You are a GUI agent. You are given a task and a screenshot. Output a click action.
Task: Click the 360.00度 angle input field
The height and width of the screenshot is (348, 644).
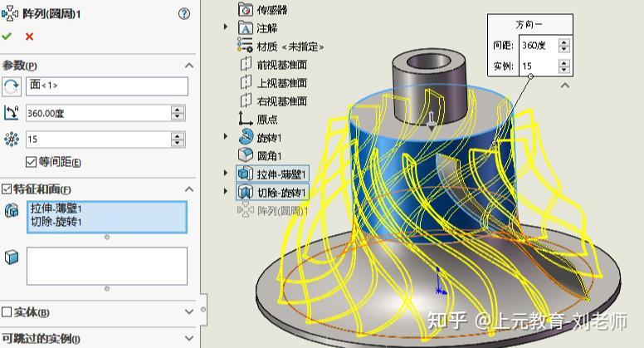click(99, 113)
